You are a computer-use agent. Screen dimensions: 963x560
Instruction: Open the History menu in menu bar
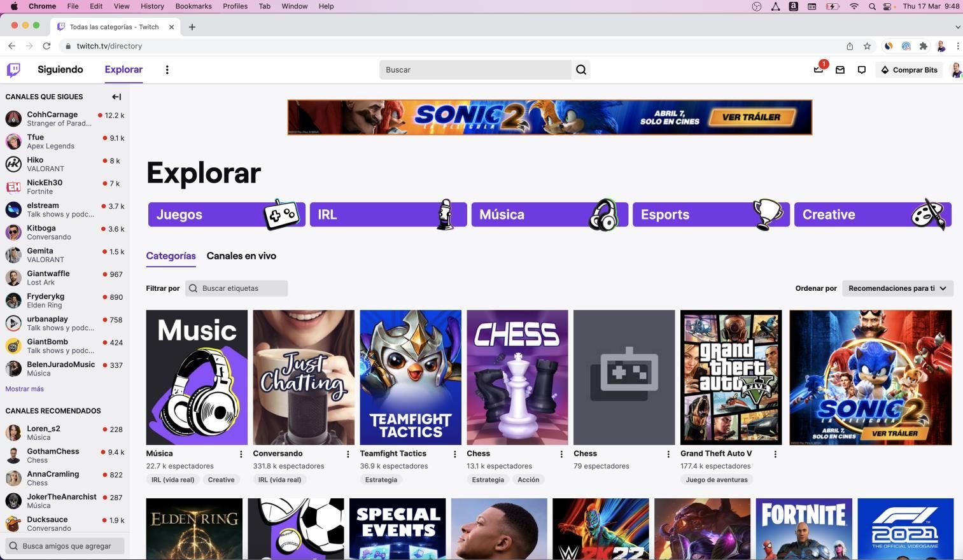(x=152, y=6)
